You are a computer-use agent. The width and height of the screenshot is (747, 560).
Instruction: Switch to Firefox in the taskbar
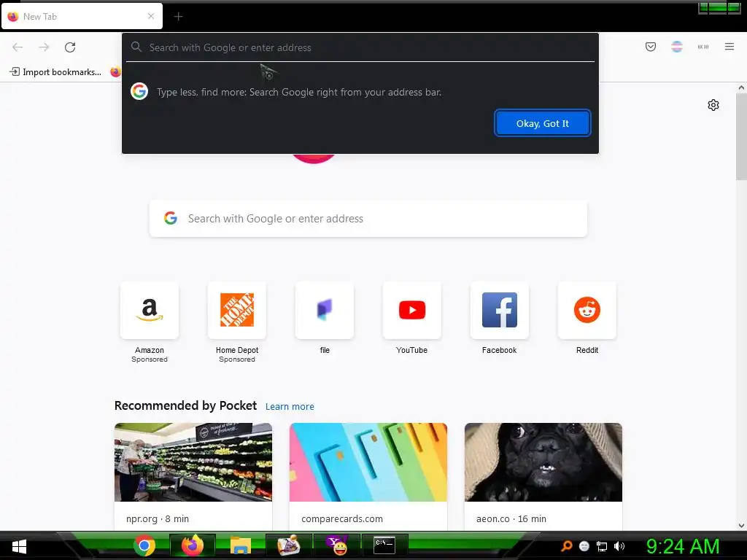(193, 545)
